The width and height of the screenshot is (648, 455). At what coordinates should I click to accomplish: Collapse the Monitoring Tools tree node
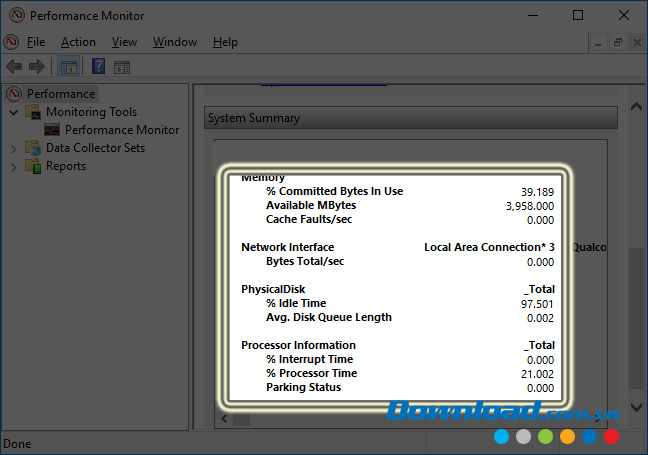coord(13,112)
